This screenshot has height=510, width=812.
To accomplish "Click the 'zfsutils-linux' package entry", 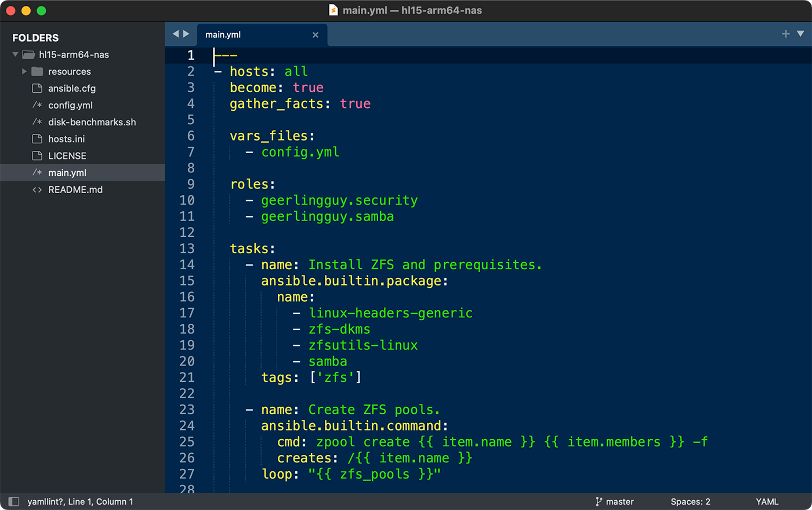I will [x=363, y=345].
